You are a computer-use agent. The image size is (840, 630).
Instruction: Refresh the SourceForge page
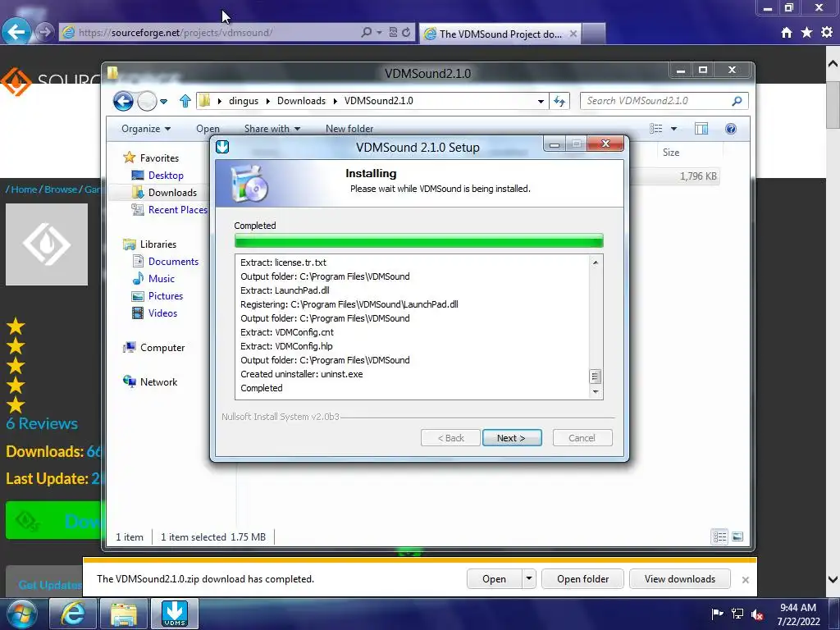pyautogui.click(x=406, y=33)
